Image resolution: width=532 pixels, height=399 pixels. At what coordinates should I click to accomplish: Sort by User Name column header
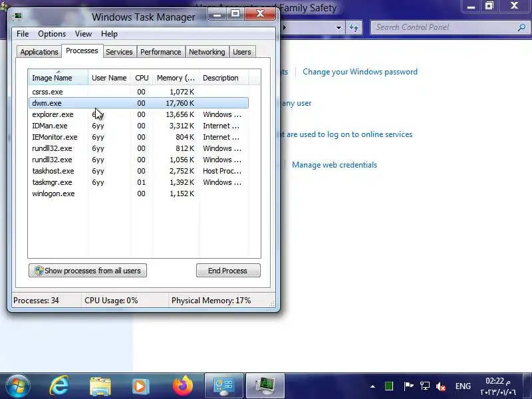(x=109, y=78)
